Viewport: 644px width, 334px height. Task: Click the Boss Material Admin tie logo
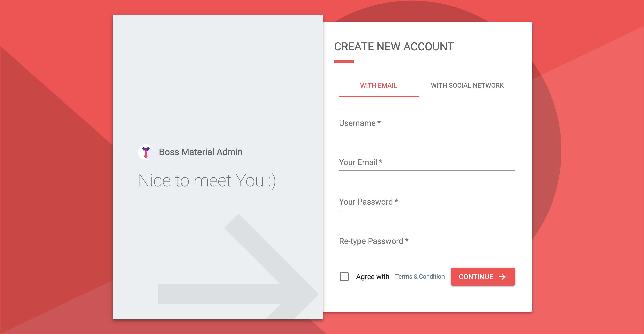point(146,152)
